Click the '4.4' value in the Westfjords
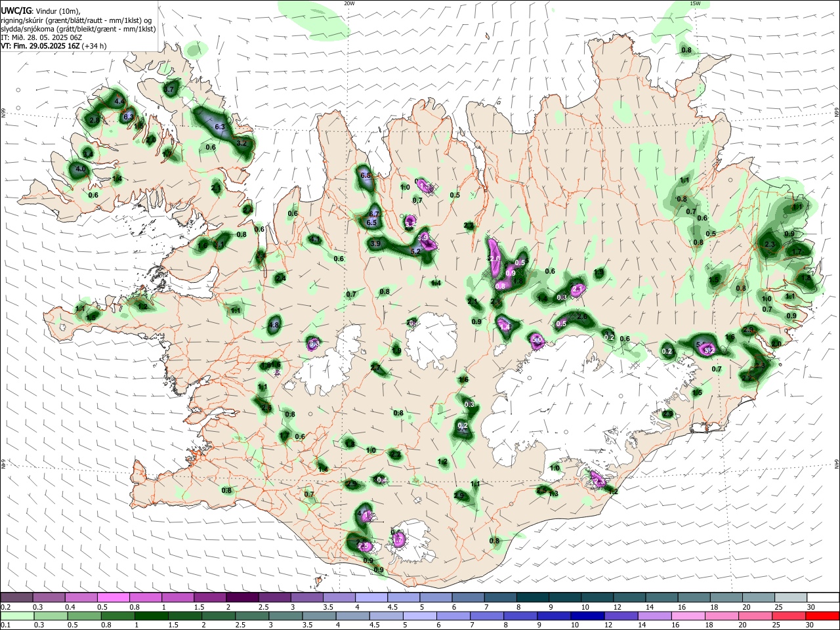840x630 pixels. pos(119,101)
